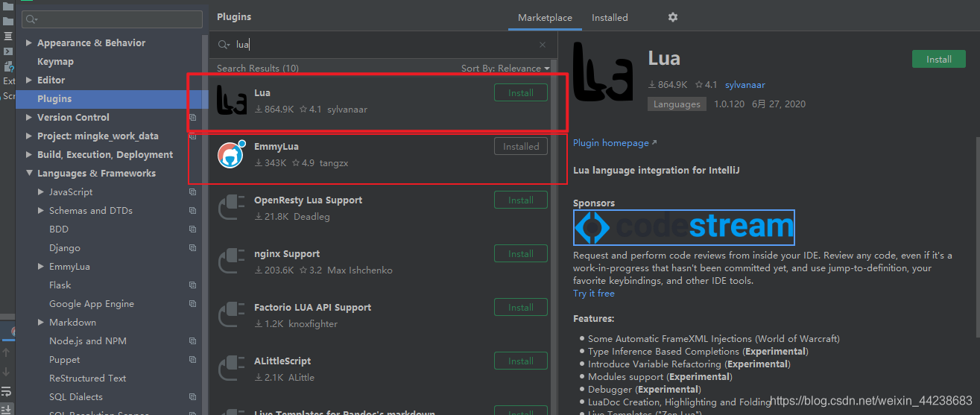The height and width of the screenshot is (415, 980).
Task: Expand Project: mingke_work_data settings
Action: click(28, 136)
